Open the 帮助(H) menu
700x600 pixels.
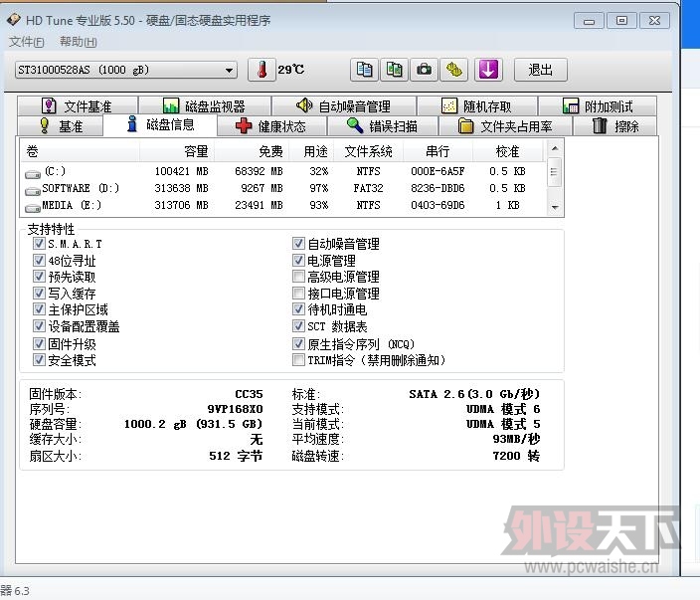79,42
